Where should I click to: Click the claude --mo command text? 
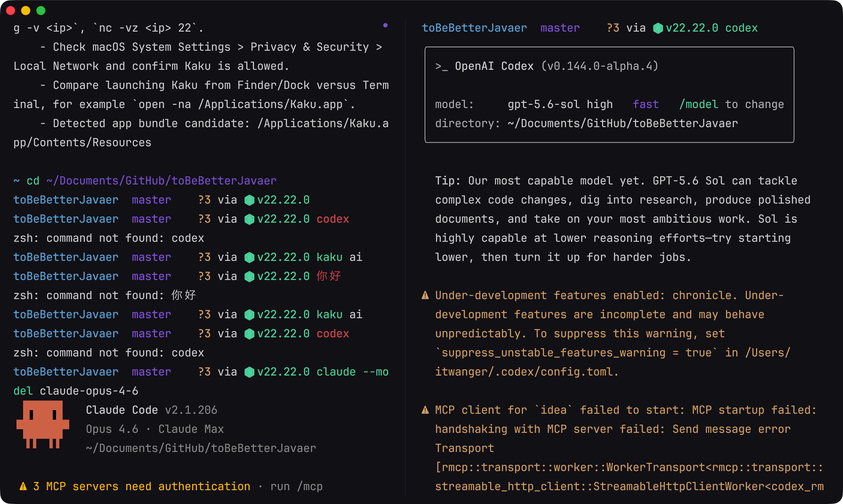[x=353, y=372]
